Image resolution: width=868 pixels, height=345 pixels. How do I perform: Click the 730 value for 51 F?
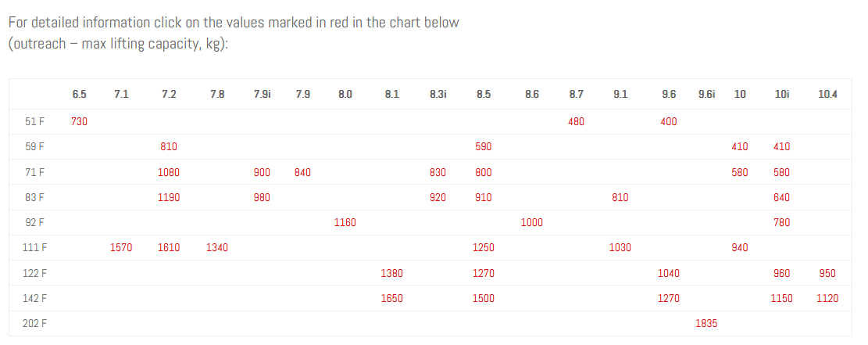coord(79,121)
